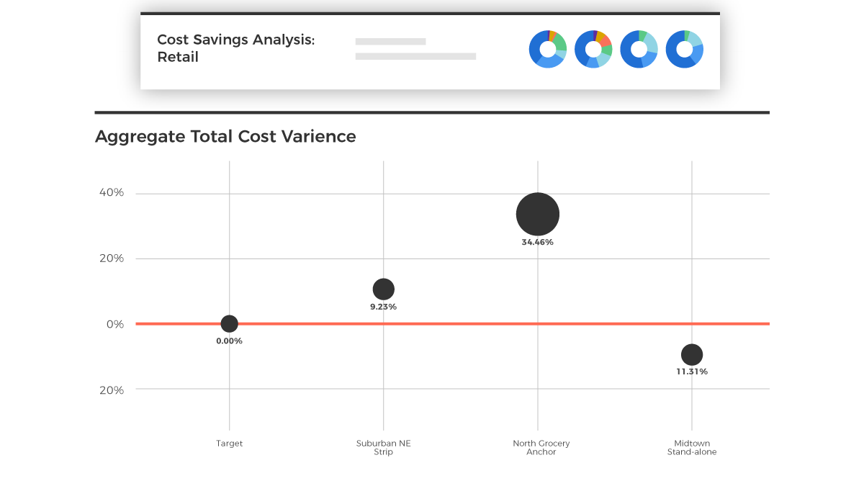Expand details for North Grocery Anchor bubble

[x=537, y=213]
